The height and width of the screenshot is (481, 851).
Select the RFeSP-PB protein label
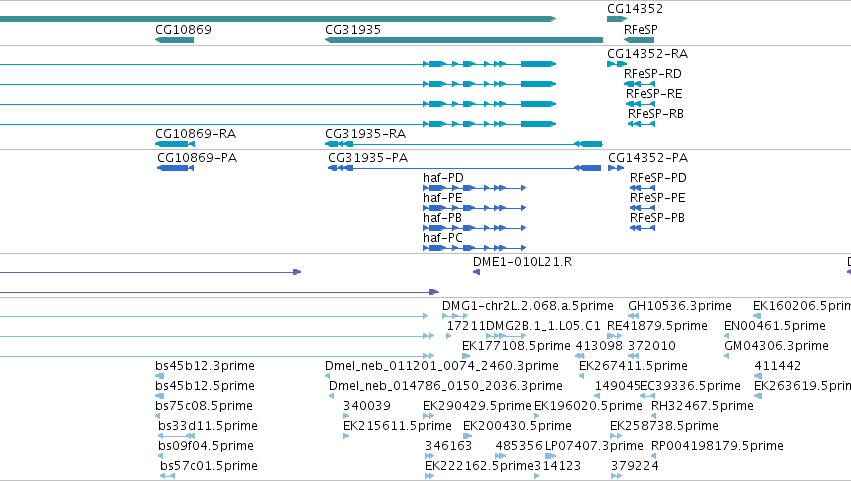657,218
